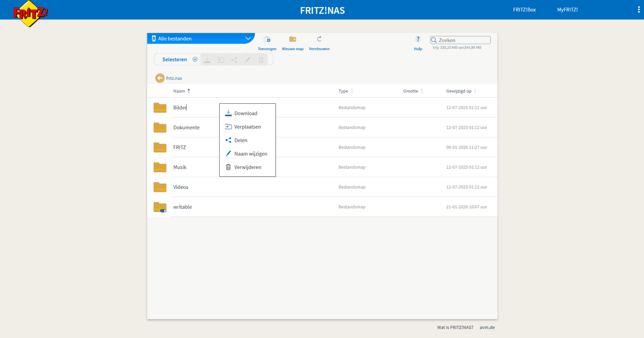Choose Delen in the context menu
Screen dimensions: 644x338
247,140
